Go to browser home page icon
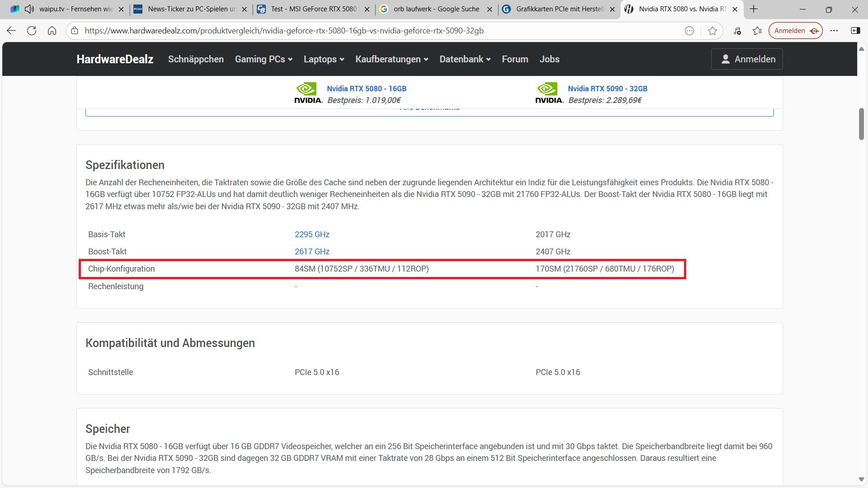 (52, 31)
